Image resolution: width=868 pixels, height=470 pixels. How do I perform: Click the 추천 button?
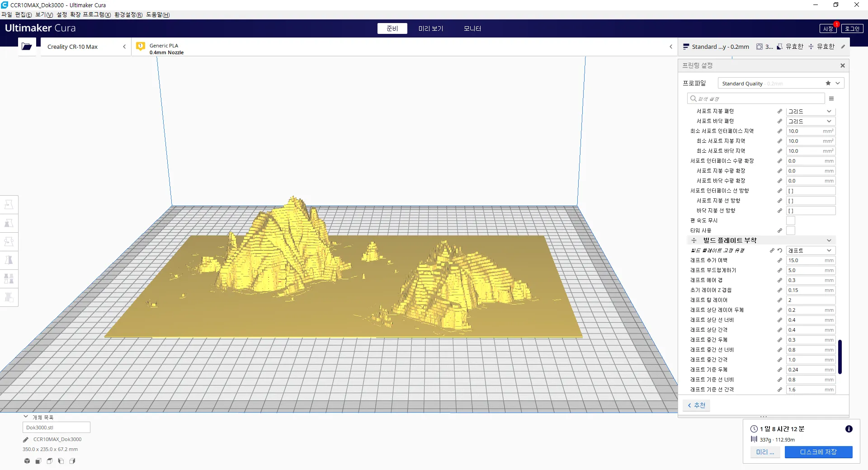pyautogui.click(x=696, y=405)
